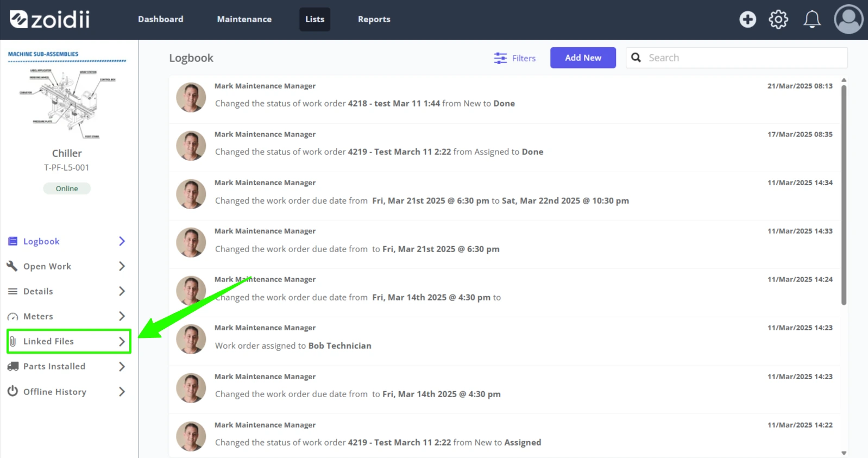868x458 pixels.
Task: Click the Sat, Mar 22nd 2025 @ 10:30 pm date
Action: (565, 200)
